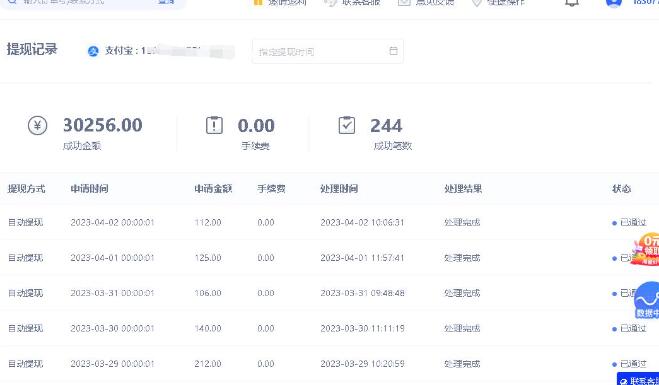Viewport: 659px width, 385px height.
Task: Click 处理完成 in the 2023-04-01 row
Action: point(462,258)
